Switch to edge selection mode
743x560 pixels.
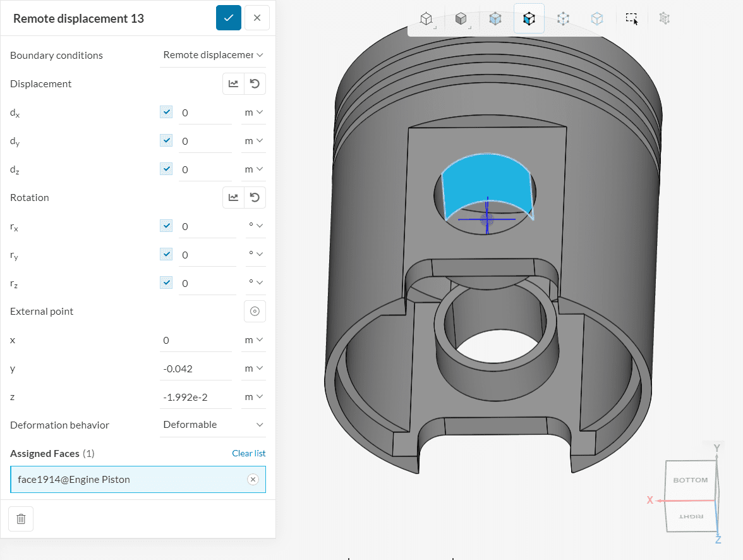coord(597,19)
